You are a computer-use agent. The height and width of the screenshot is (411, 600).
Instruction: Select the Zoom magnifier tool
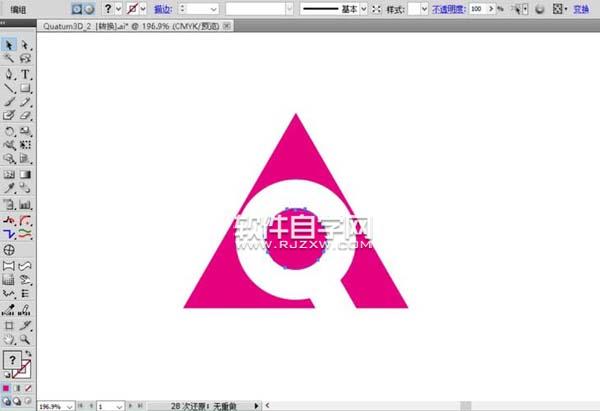pos(25,339)
